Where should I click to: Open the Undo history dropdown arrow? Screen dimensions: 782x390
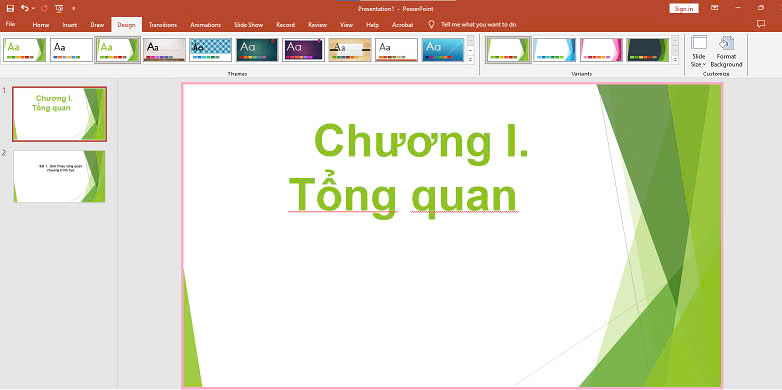(33, 9)
